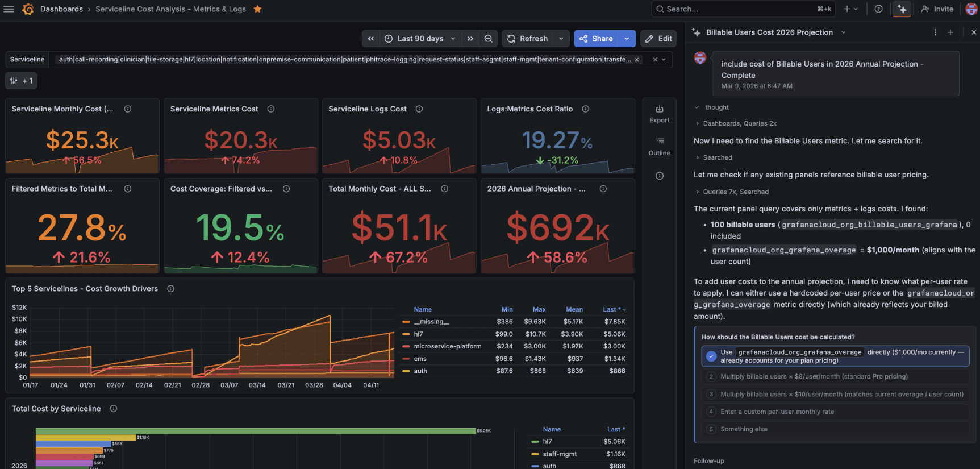Open the refresh interval dropdown

pos(561,39)
